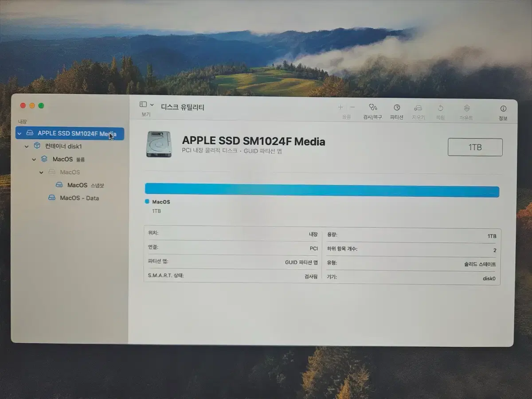Viewport: 532px width, 399px height.
Task: Collapse the 컨테이너 disk1 chevron
Action: coord(27,146)
